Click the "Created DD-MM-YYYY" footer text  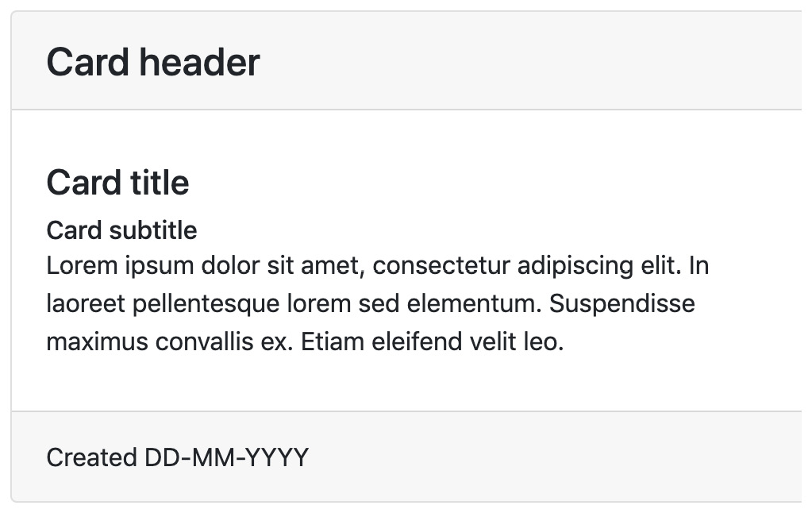point(177,457)
